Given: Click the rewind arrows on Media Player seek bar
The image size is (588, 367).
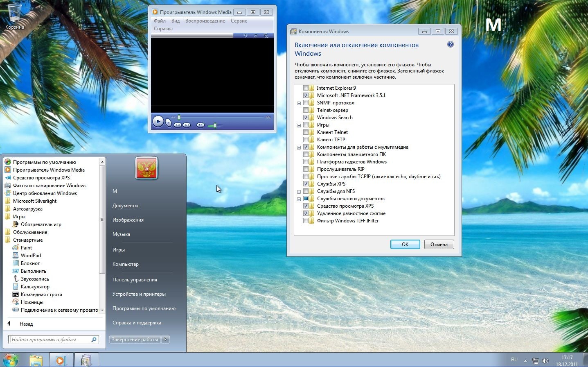Looking at the screenshot, I should [173, 117].
